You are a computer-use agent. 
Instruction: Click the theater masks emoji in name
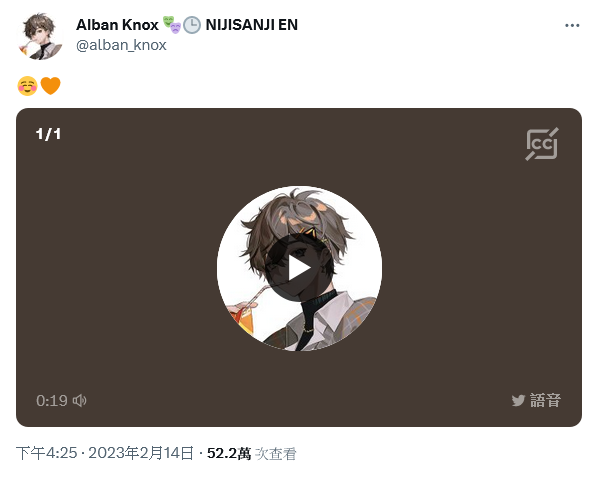[x=172, y=24]
